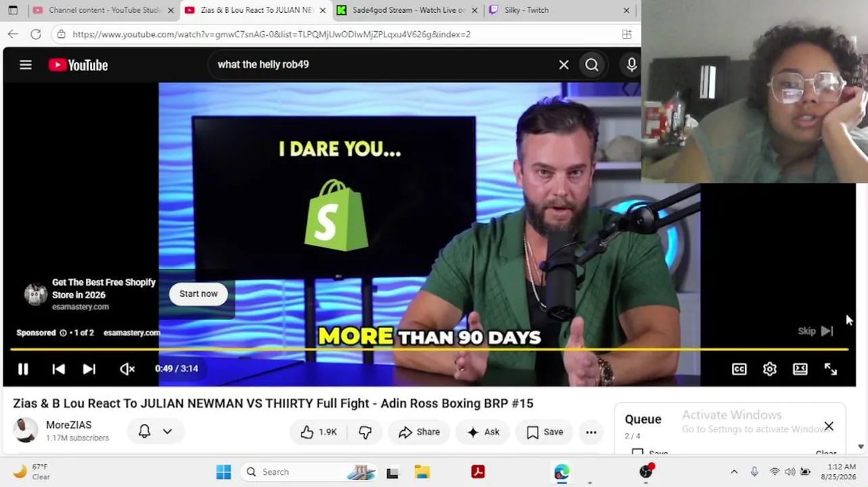
Task: Open the Windows Start menu
Action: 224,472
